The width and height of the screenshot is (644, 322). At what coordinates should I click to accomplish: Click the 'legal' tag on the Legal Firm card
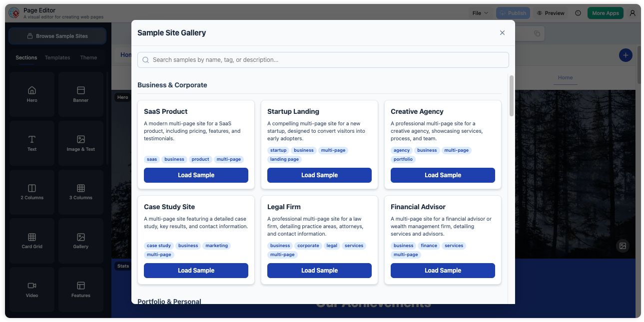click(x=331, y=245)
